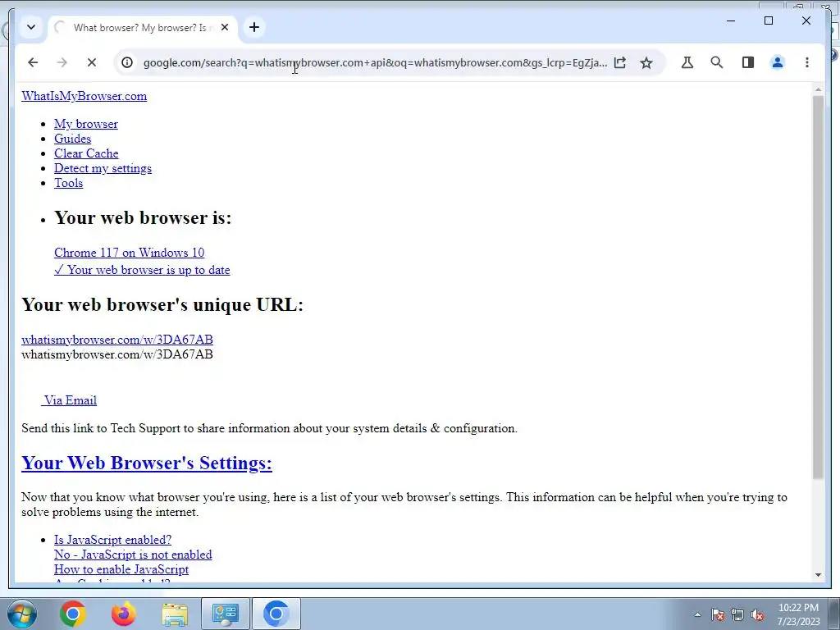Open the Windows Start orb
Image resolution: width=840 pixels, height=630 pixels.
21,614
